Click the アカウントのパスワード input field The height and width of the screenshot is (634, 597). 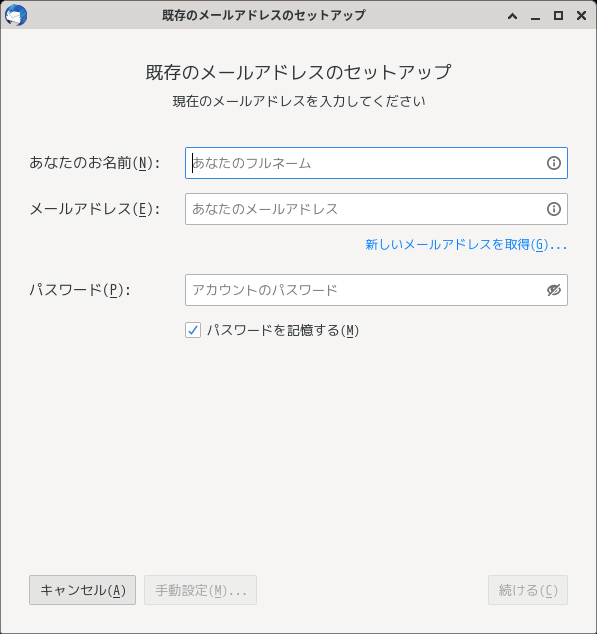(x=376, y=290)
